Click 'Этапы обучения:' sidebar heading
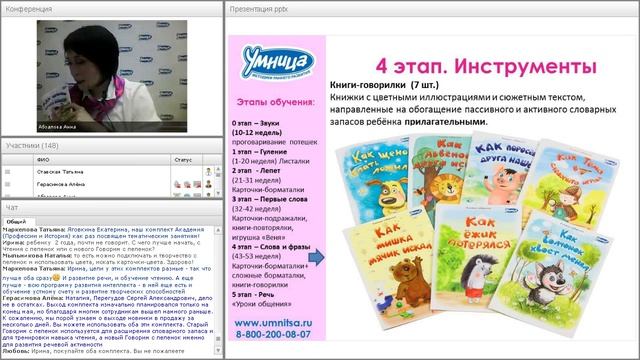 coord(276,102)
